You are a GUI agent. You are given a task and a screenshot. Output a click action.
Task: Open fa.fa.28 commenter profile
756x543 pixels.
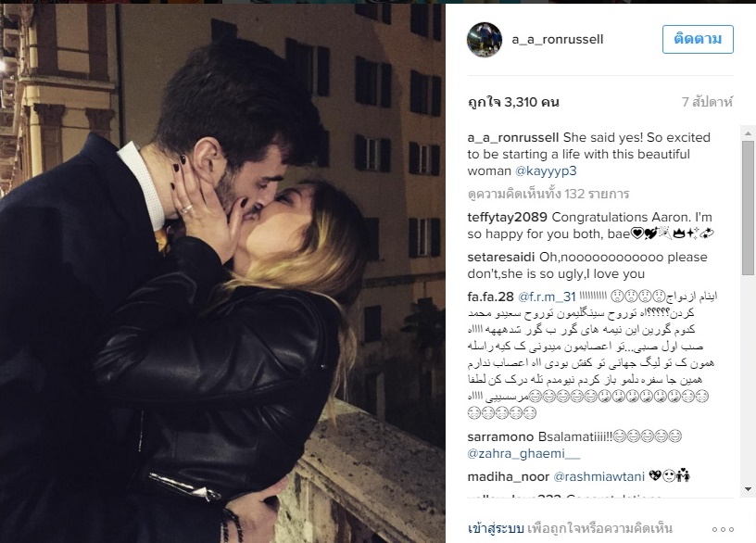(x=490, y=297)
